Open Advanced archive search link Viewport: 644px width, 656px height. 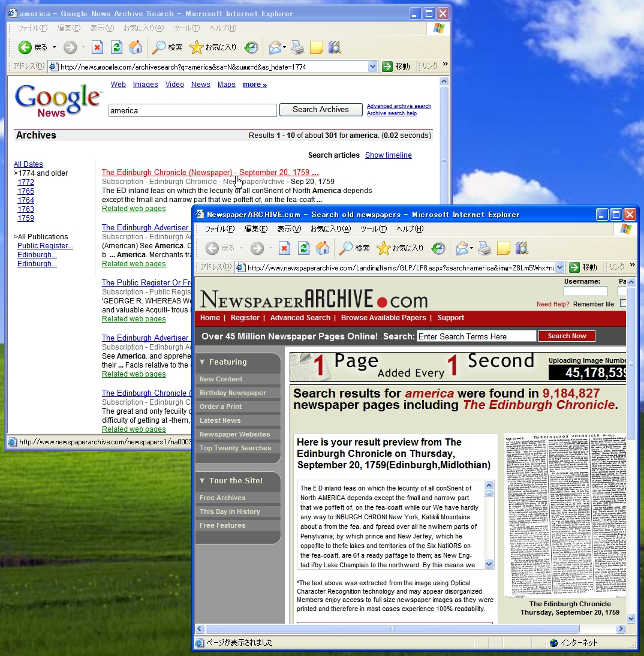click(x=399, y=106)
